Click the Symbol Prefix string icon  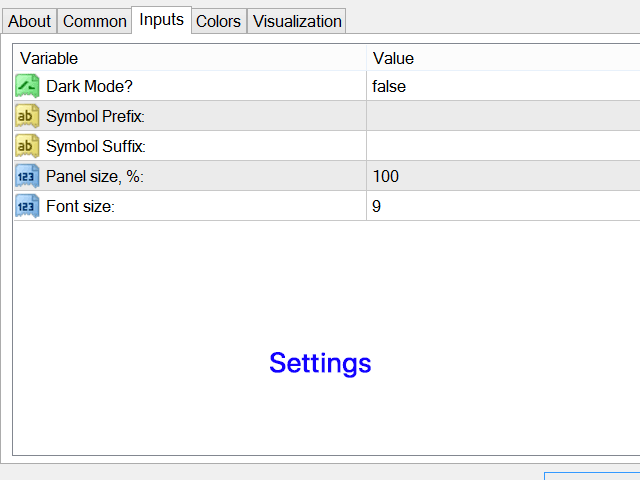[x=27, y=116]
